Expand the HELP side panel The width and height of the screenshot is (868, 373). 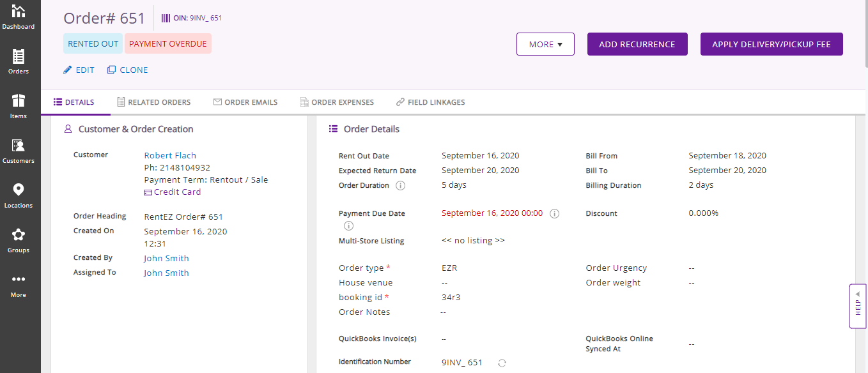[x=857, y=307]
